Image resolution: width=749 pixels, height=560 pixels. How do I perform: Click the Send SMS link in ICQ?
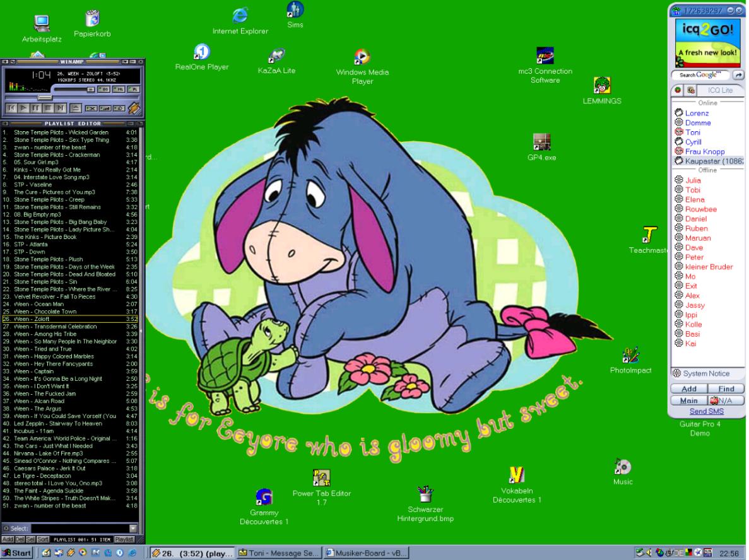706,411
